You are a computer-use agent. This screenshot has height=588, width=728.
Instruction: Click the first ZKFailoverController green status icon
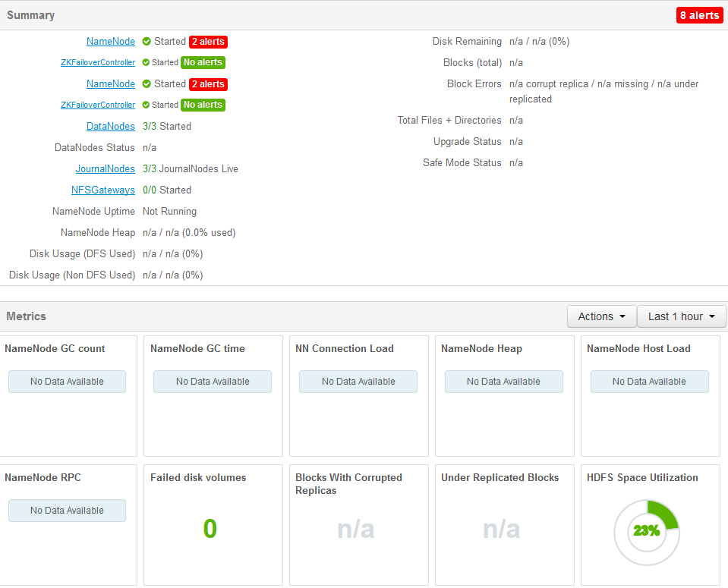(146, 62)
